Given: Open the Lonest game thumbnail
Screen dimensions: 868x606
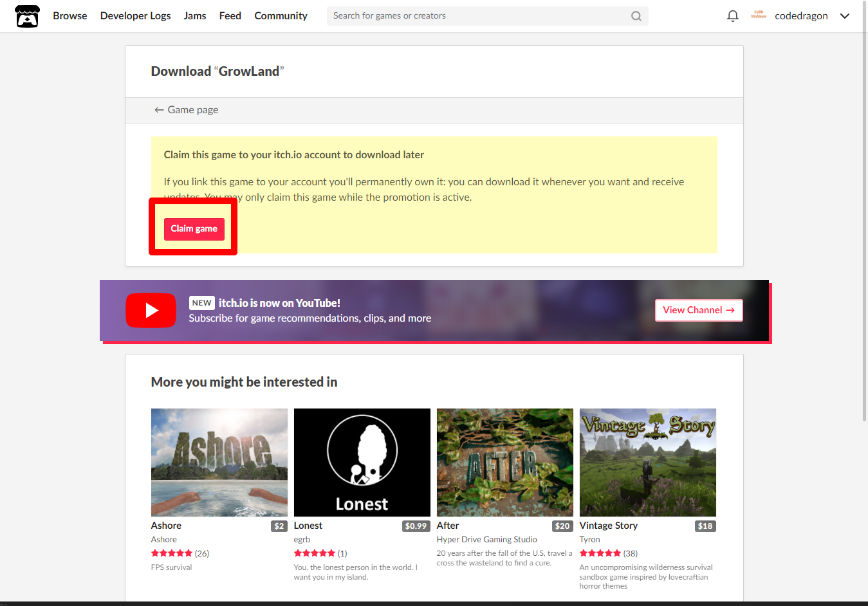Looking at the screenshot, I should click(362, 463).
